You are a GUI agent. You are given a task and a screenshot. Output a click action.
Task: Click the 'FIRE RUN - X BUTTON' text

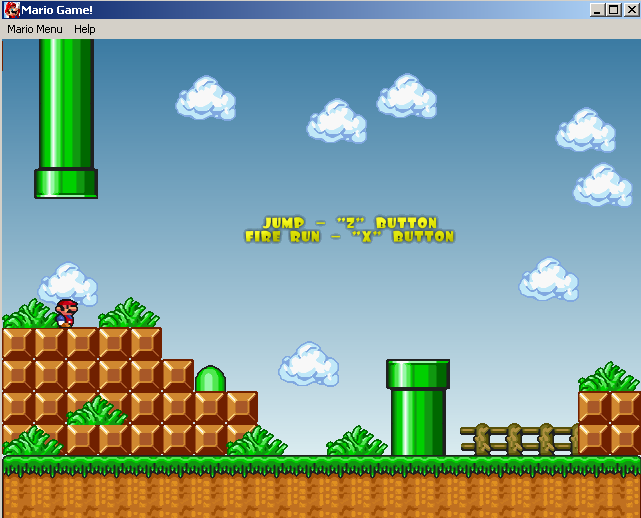pyautogui.click(x=350, y=237)
